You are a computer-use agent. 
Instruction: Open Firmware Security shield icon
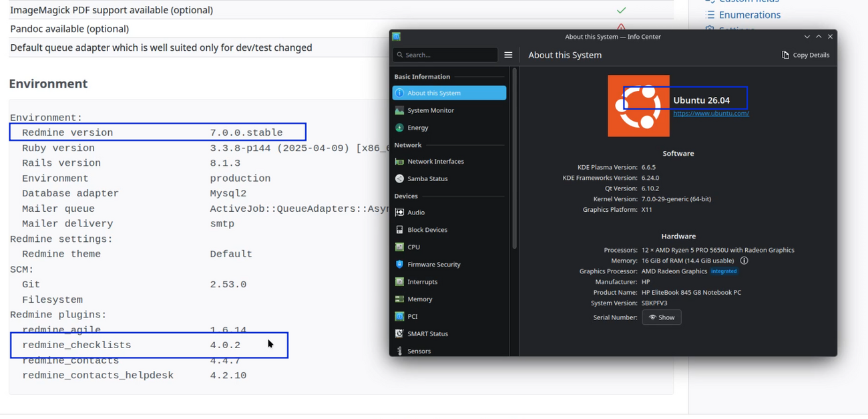pos(399,265)
